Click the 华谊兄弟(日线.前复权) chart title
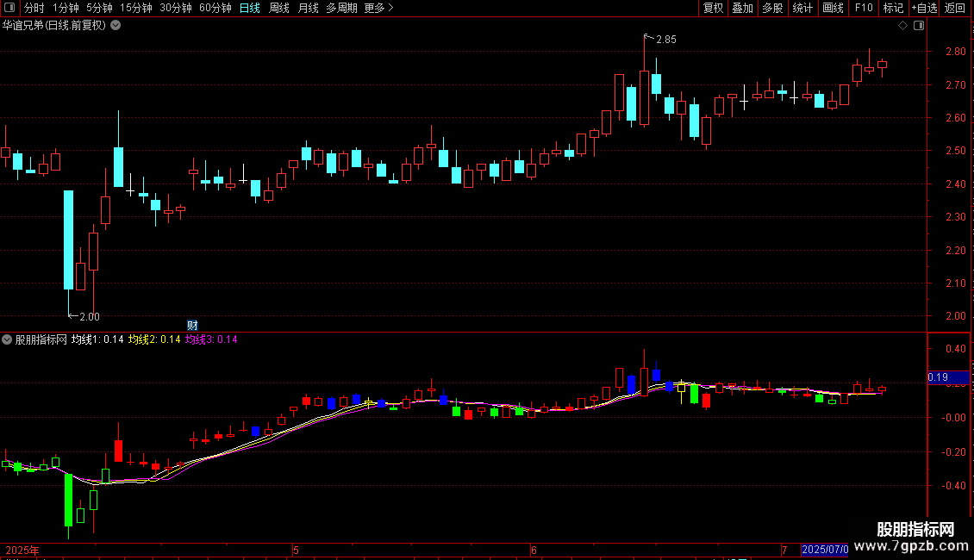 coord(54,26)
